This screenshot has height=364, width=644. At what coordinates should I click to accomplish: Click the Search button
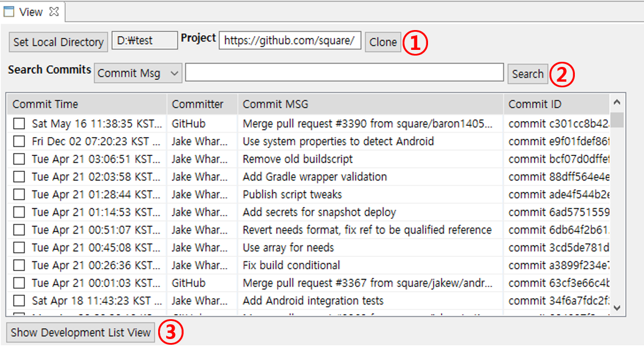click(x=528, y=74)
